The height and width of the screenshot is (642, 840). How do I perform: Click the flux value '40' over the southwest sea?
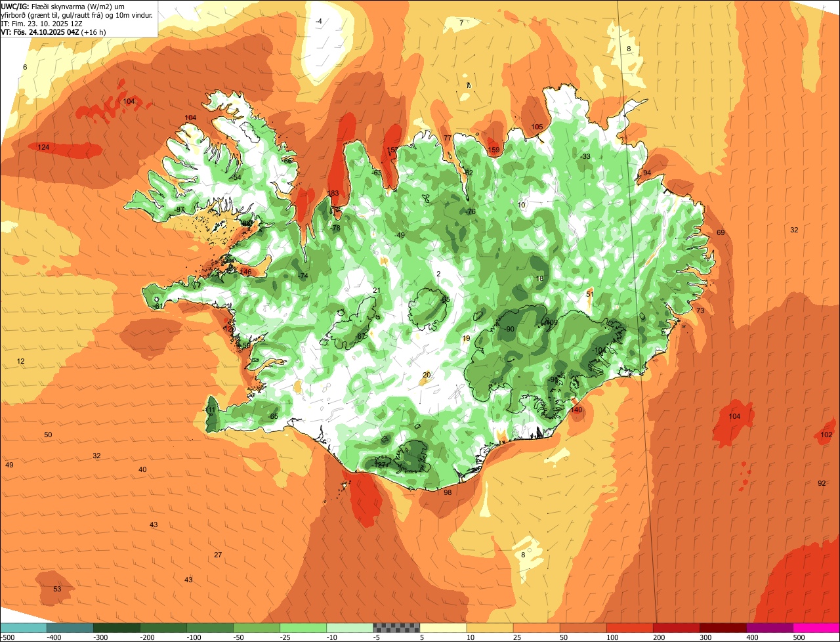[142, 469]
